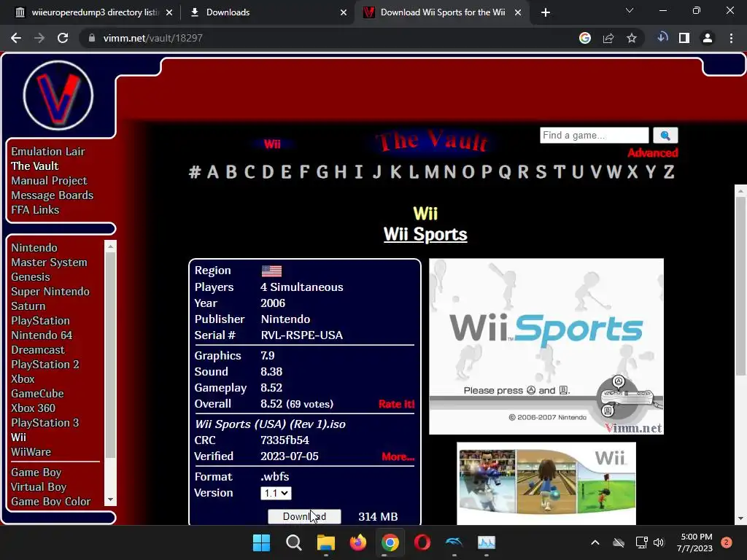Reload the page with refresh icon
The height and width of the screenshot is (560, 747).
[63, 38]
